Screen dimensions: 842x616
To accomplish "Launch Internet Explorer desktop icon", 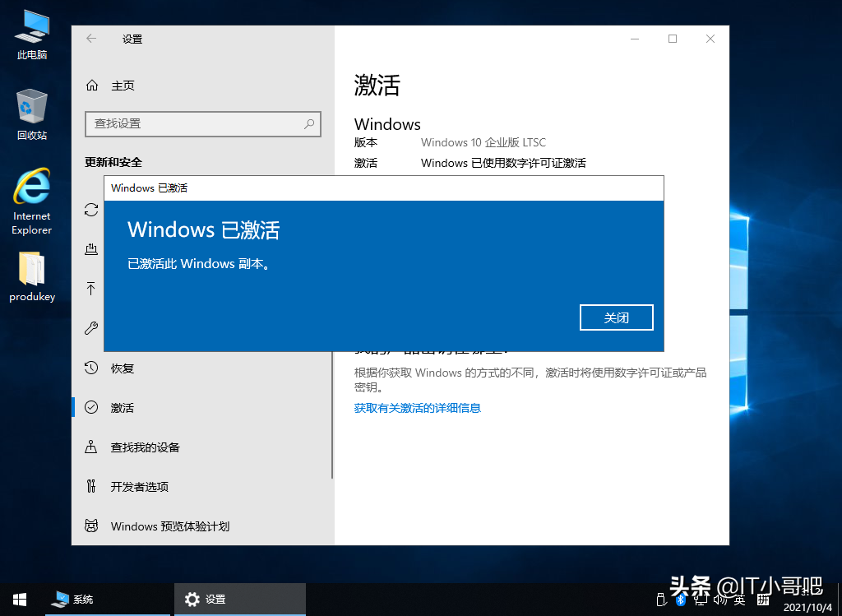I will tap(32, 202).
